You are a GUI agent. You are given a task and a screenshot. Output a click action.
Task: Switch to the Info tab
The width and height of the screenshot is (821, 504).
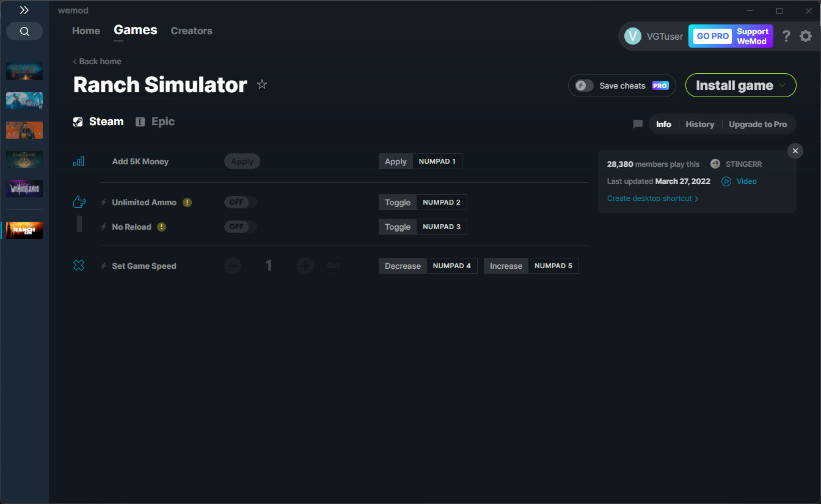(663, 124)
